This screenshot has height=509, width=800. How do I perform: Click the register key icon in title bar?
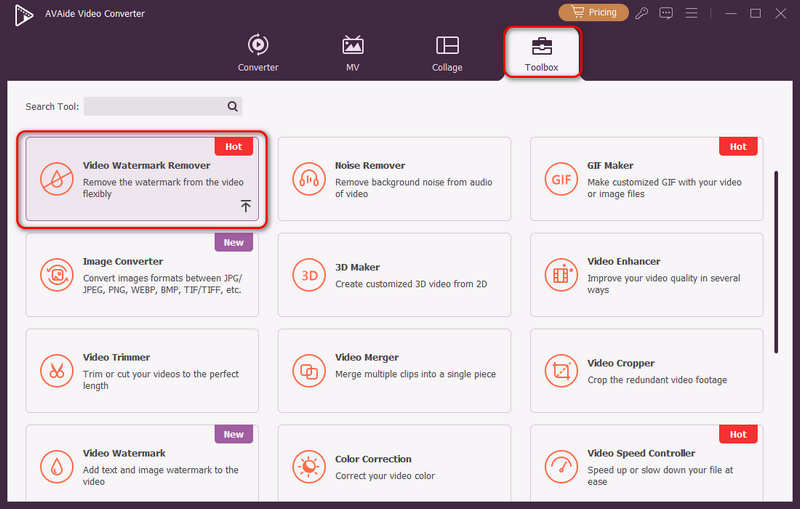(641, 13)
